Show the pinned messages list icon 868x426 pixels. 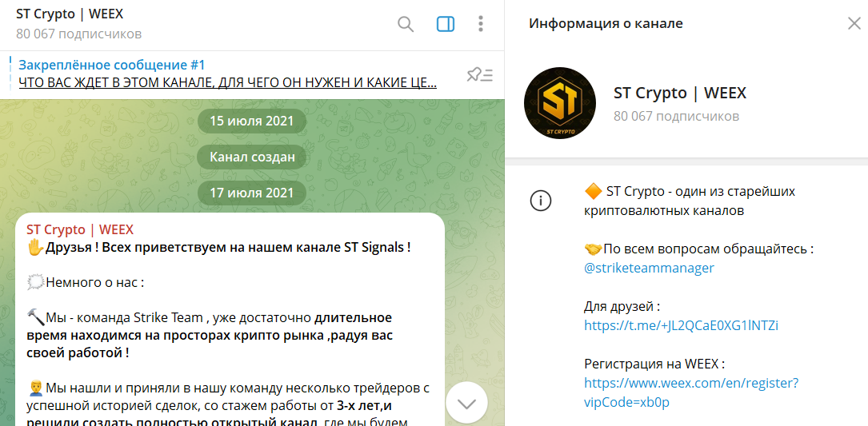point(480,75)
